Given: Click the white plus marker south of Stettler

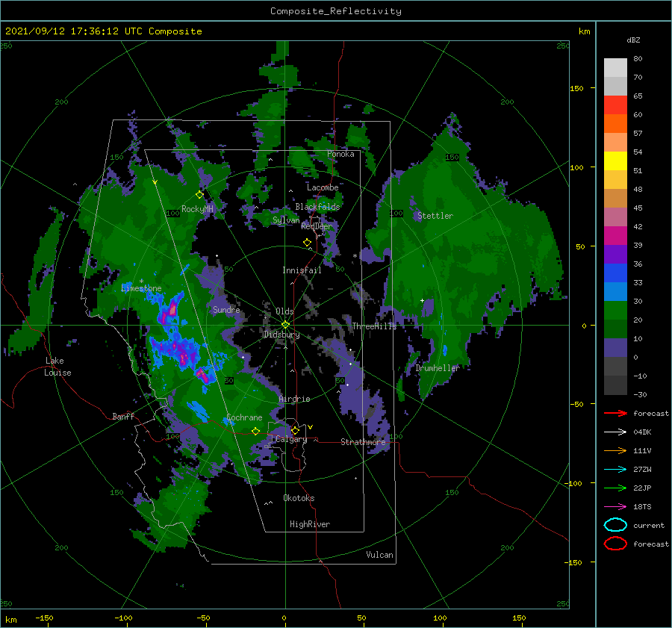Looking at the screenshot, I should pos(422,300).
